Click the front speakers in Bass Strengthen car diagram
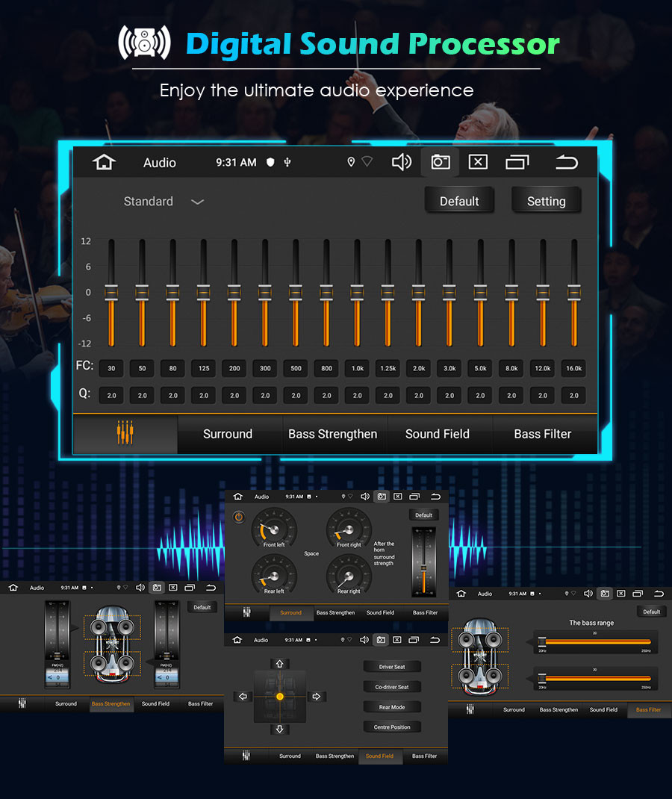Screen dimensions: 672x799 pyautogui.click(x=112, y=627)
